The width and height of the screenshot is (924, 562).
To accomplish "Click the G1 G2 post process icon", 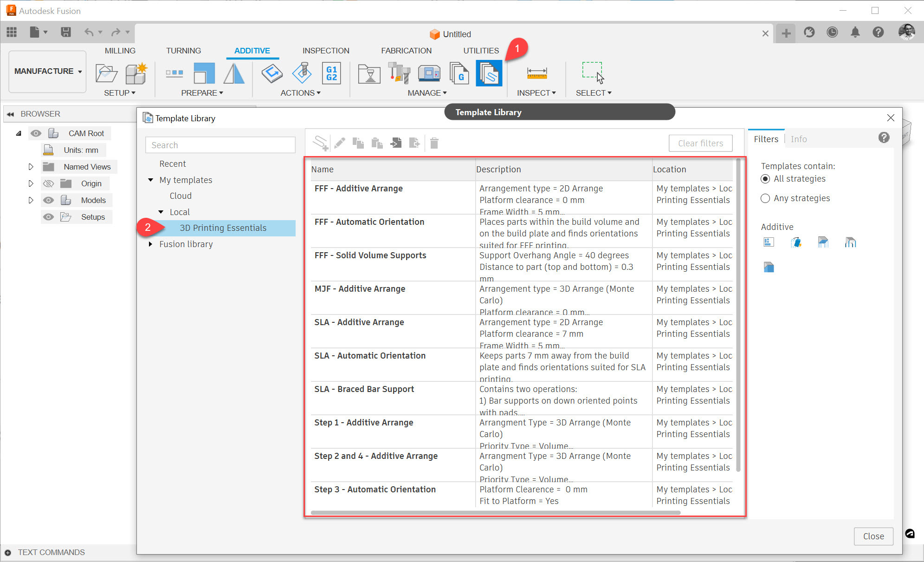I will click(331, 73).
